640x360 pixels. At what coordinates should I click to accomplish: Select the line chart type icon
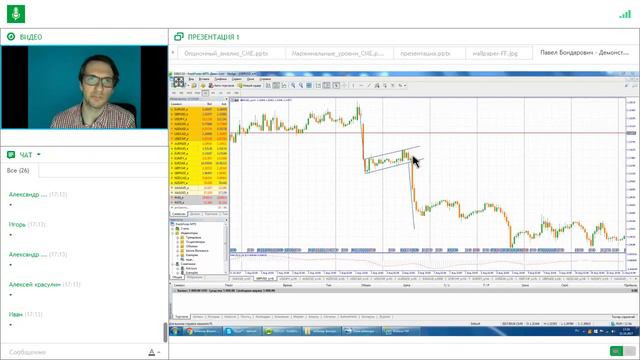(284, 86)
